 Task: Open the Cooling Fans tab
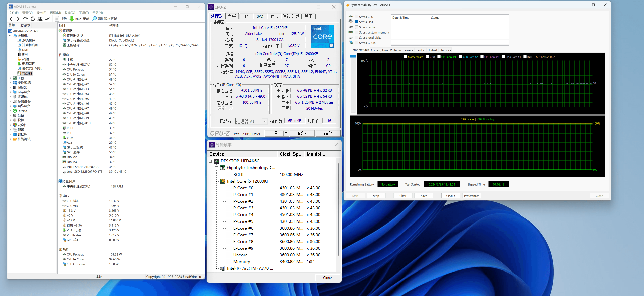(x=379, y=50)
